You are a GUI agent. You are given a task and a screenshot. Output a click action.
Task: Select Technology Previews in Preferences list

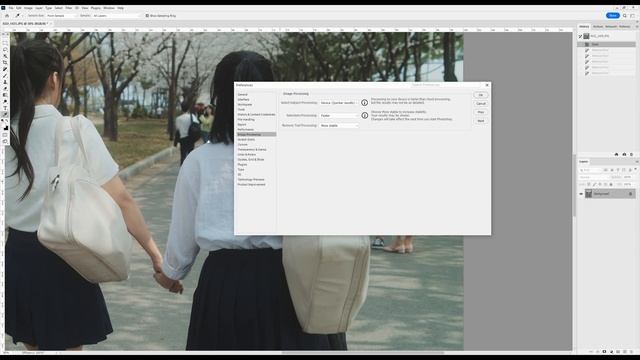(x=251, y=180)
